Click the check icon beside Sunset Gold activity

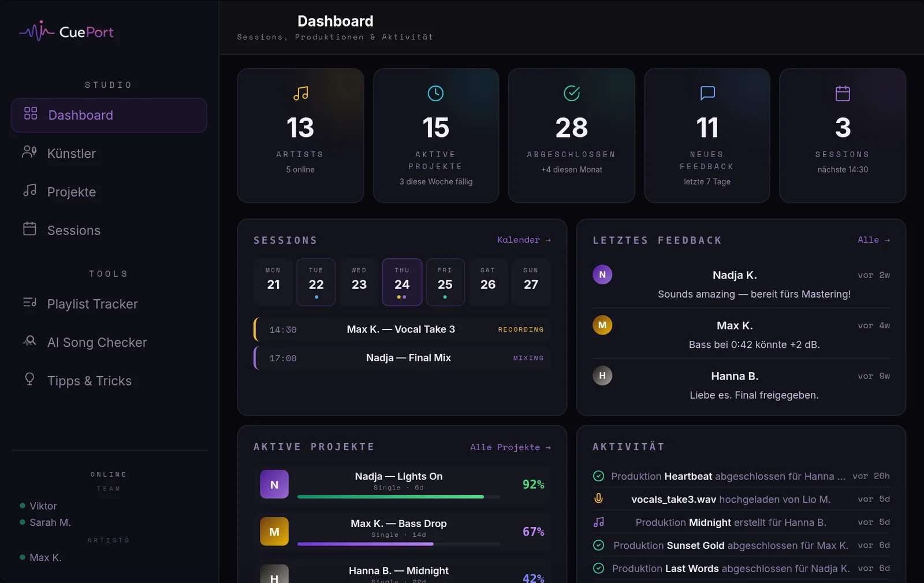point(599,545)
